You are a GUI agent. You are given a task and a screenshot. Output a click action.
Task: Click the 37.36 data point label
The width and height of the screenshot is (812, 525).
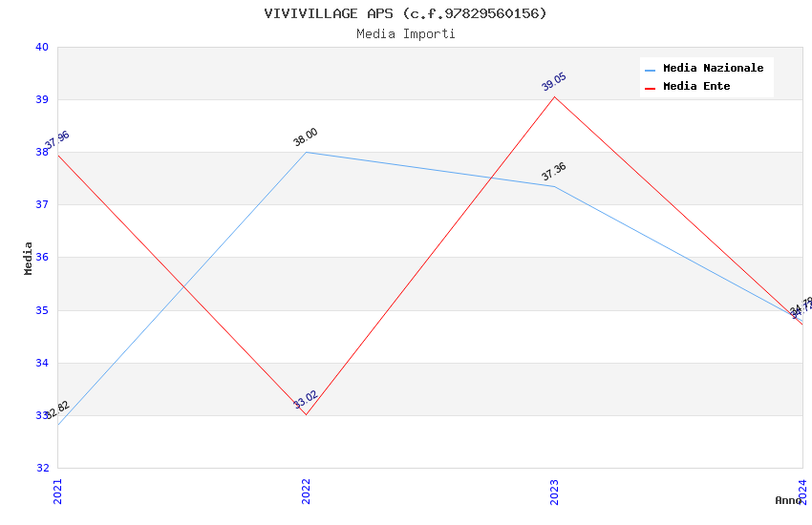click(x=554, y=172)
